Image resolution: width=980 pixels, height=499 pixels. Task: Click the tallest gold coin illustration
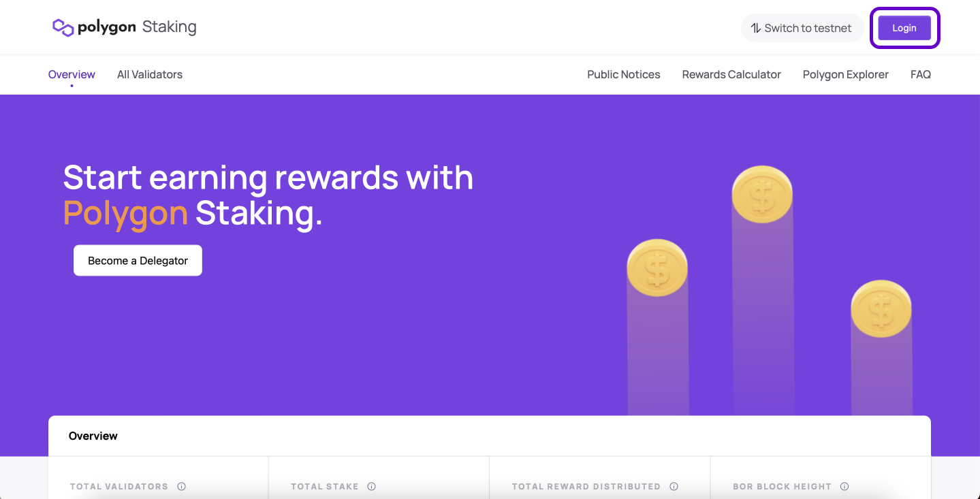tap(761, 193)
